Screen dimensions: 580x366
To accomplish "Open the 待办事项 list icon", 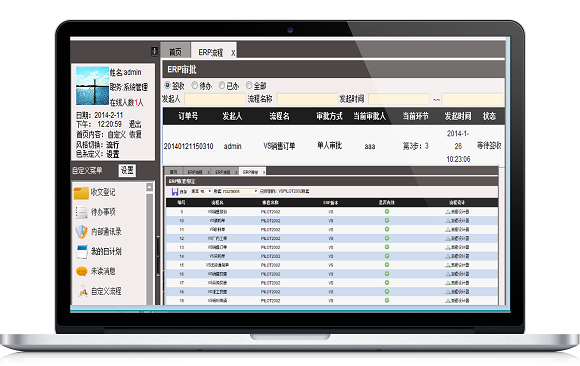I will pyautogui.click(x=81, y=212).
